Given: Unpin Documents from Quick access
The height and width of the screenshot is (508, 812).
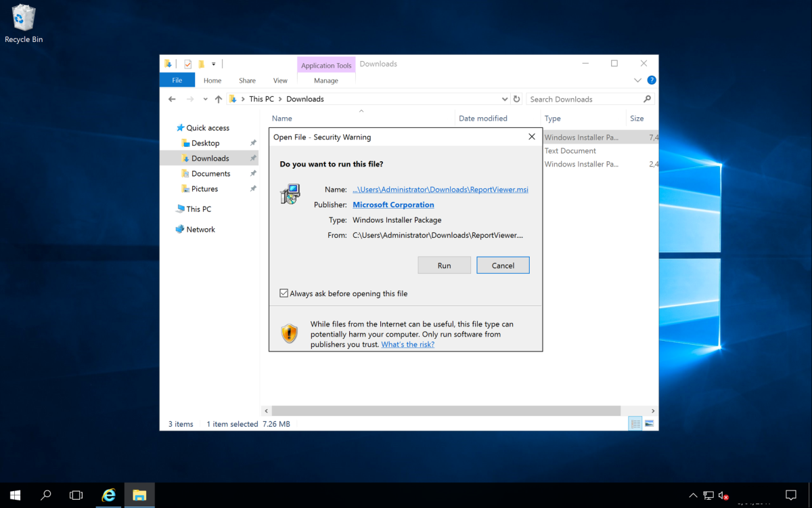Looking at the screenshot, I should pyautogui.click(x=252, y=173).
